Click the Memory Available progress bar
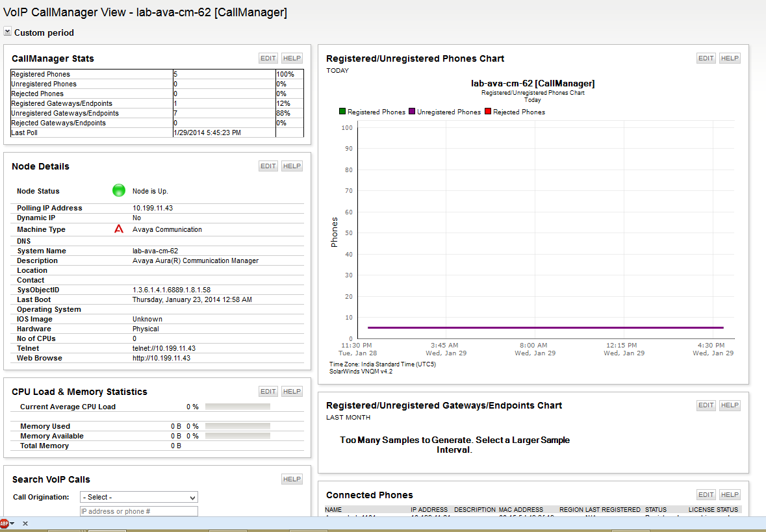The height and width of the screenshot is (532, 766). point(238,436)
